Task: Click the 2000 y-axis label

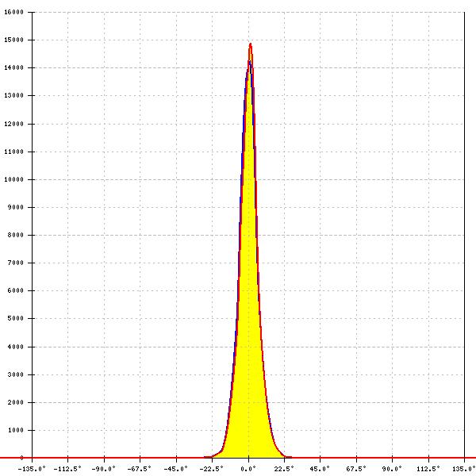Action: tap(16, 402)
